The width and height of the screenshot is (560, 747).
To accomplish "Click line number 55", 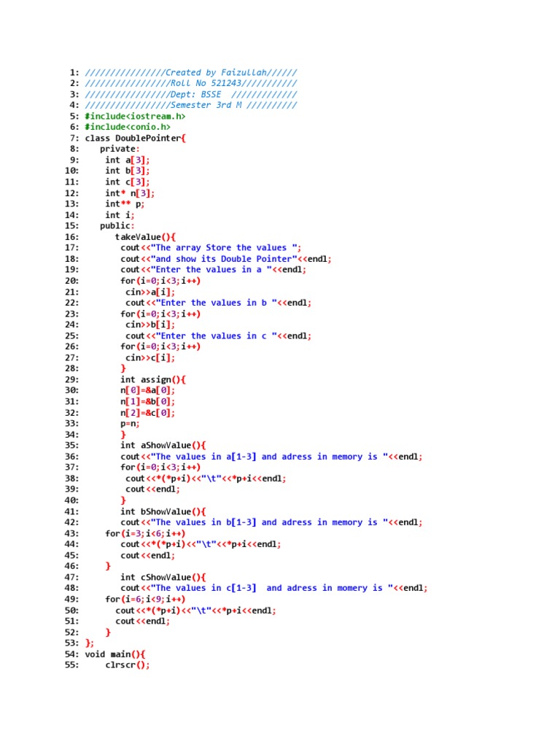I will click(72, 665).
